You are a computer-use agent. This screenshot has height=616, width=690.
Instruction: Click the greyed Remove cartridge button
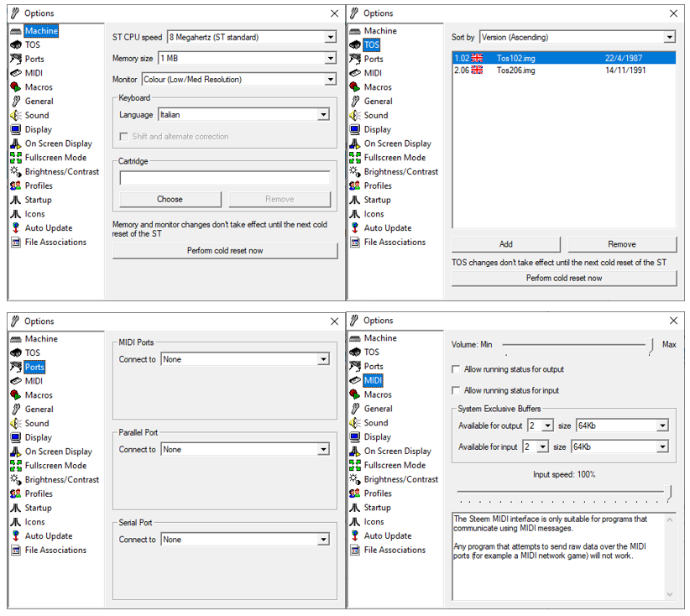tap(280, 200)
